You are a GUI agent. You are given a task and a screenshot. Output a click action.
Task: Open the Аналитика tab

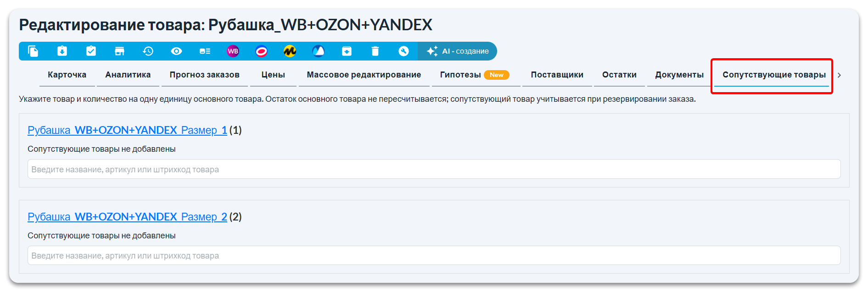click(128, 75)
